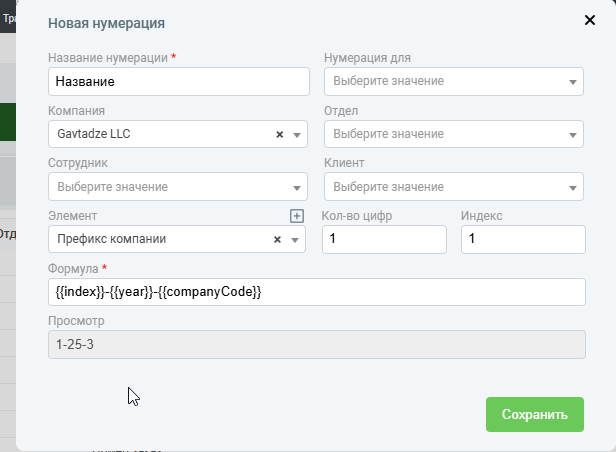Screen dimensions: 616x452
Task: Click the plus icon next to Элемент
Action: [296, 216]
